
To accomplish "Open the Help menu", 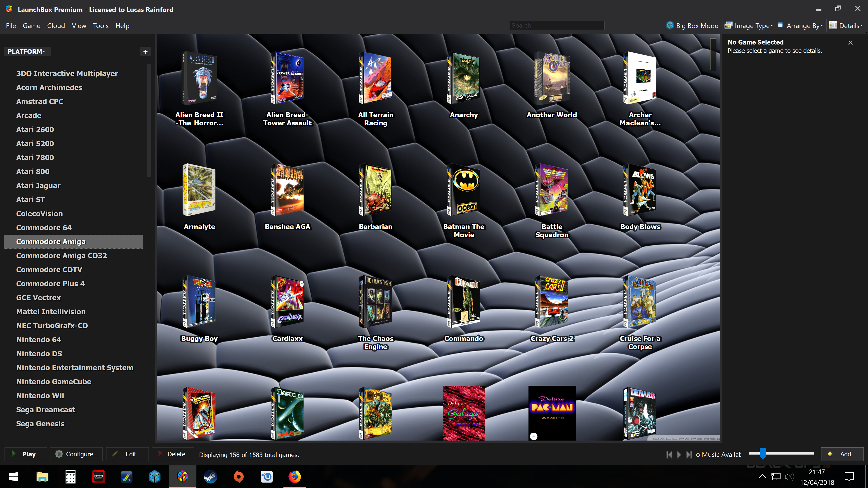I will (x=122, y=26).
